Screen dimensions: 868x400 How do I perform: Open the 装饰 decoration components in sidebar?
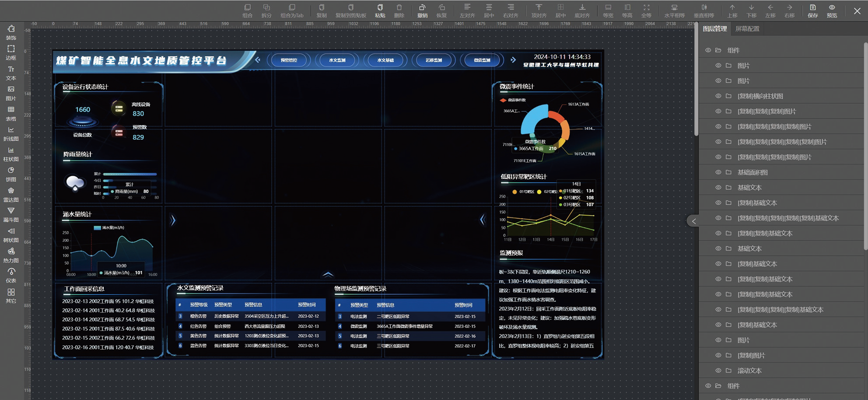(x=11, y=32)
